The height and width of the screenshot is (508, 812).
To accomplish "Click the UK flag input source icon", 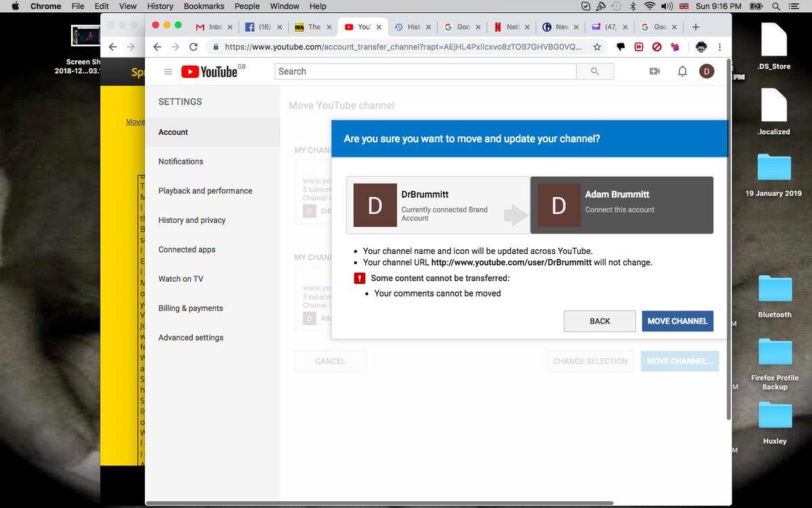I will [683, 6].
